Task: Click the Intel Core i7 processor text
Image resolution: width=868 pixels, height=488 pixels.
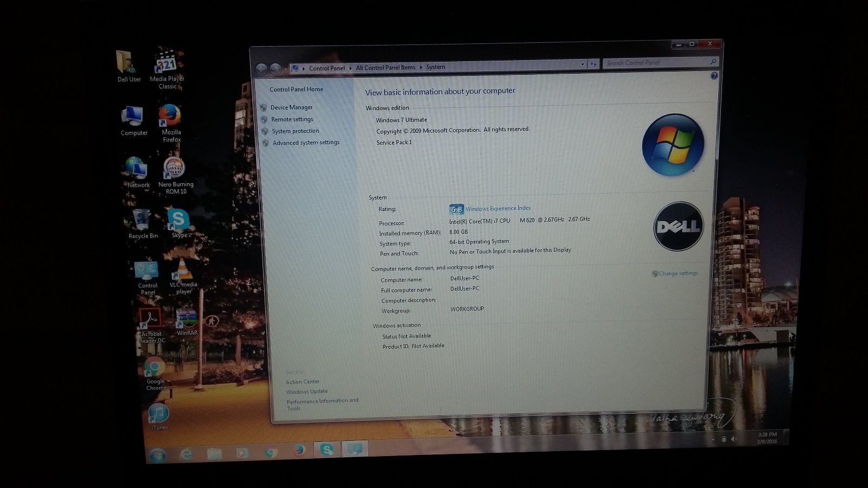Action: coord(519,220)
